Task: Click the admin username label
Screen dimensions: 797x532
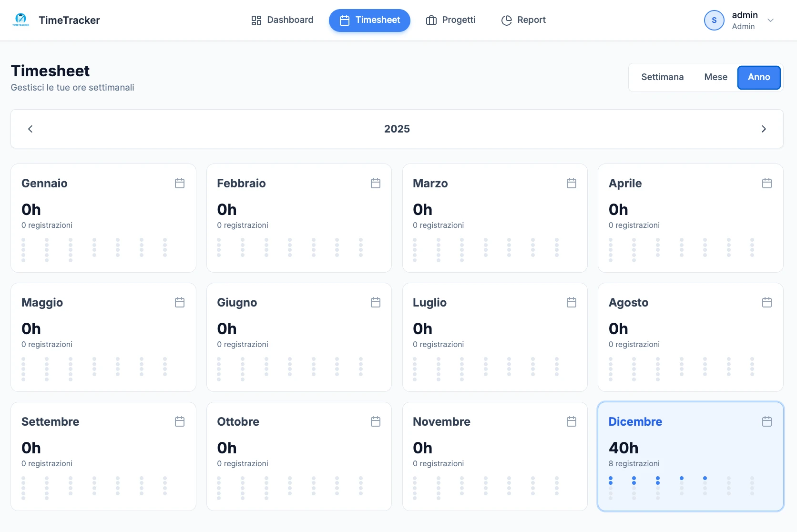Action: 745,15
